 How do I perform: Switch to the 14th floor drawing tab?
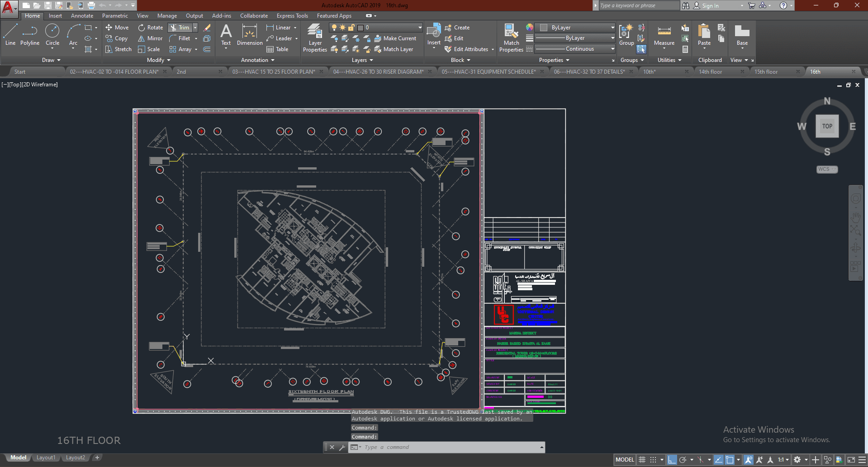[x=710, y=72]
